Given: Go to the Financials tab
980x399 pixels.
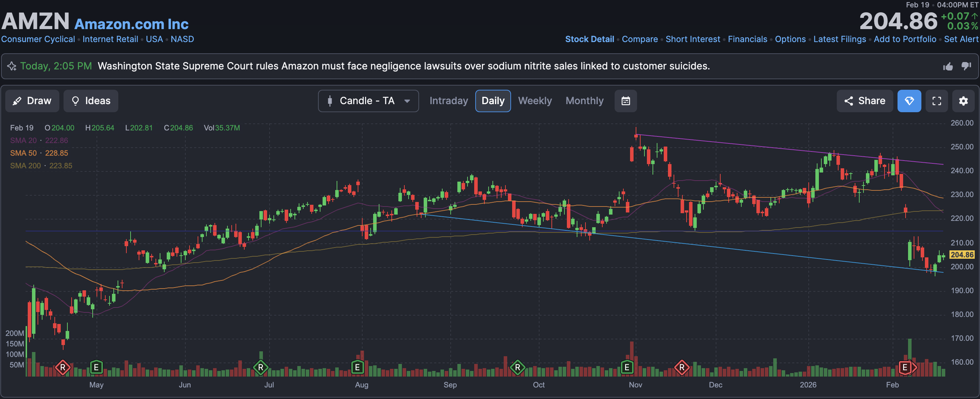Looking at the screenshot, I should 747,39.
